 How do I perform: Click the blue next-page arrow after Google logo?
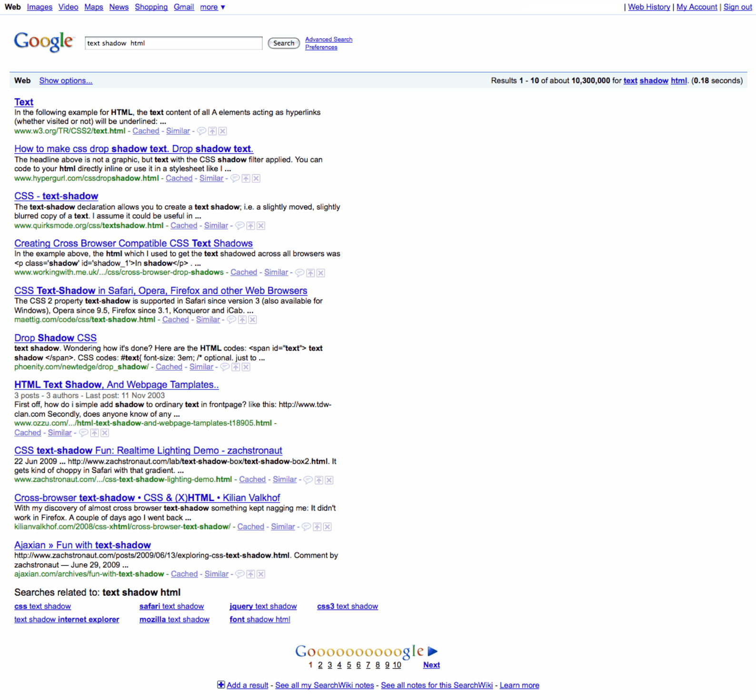pos(432,651)
